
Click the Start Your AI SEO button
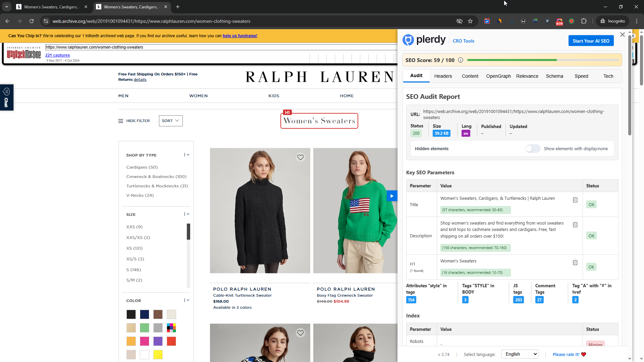click(591, 41)
